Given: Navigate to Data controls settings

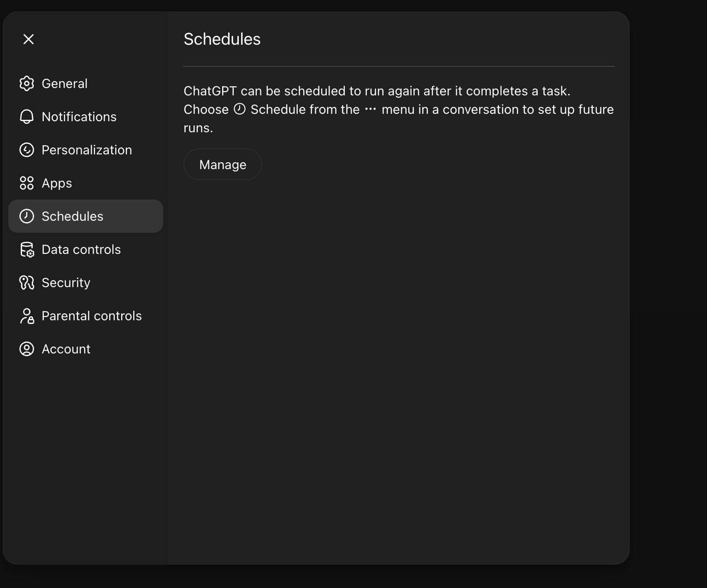Looking at the screenshot, I should click(x=81, y=249).
